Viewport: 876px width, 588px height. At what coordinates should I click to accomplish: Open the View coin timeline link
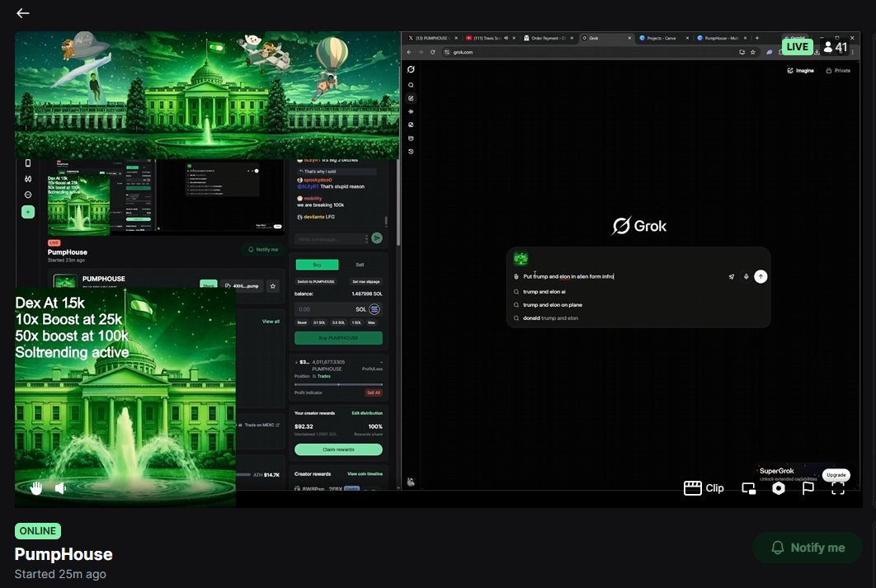tap(365, 474)
